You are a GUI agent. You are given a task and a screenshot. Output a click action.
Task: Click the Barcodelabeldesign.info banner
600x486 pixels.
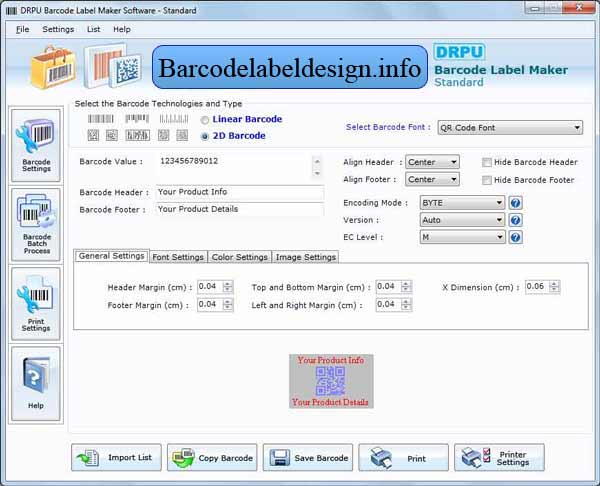coord(290,67)
